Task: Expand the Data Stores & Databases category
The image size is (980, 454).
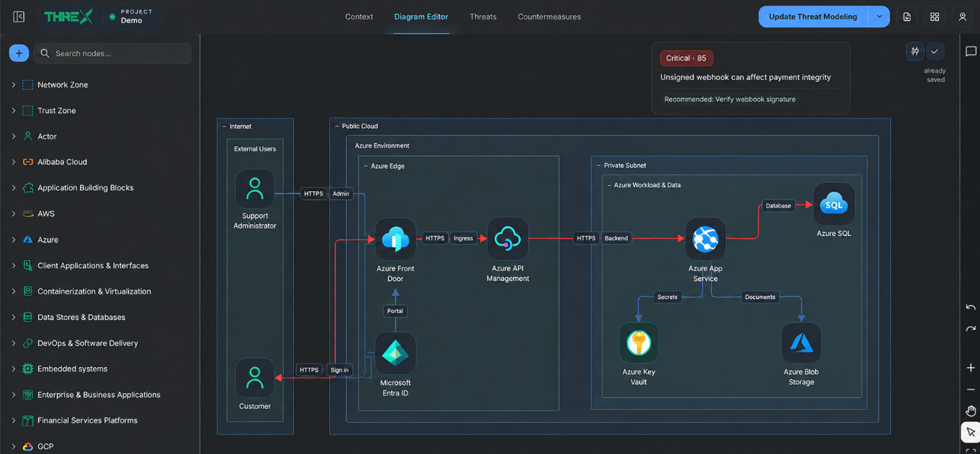Action: tap(13, 317)
